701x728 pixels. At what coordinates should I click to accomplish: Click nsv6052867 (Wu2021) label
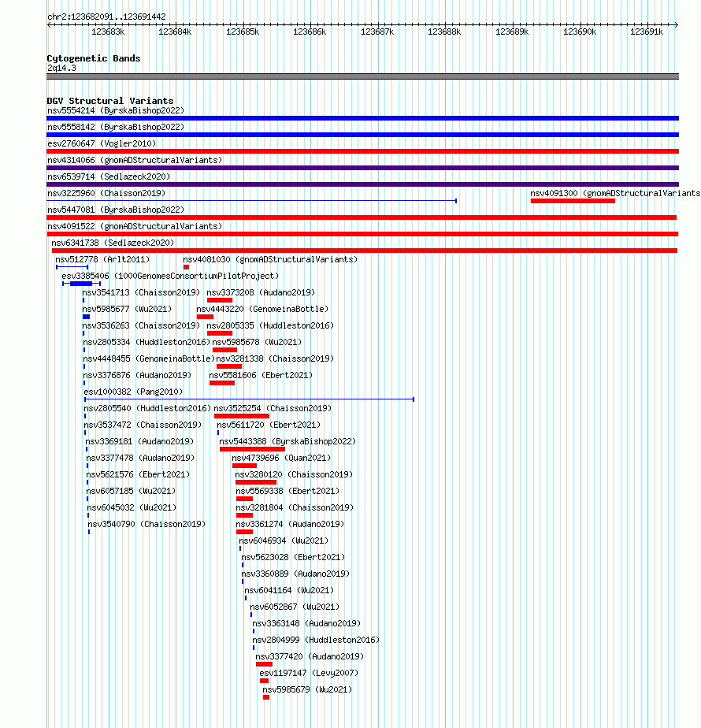point(295,607)
